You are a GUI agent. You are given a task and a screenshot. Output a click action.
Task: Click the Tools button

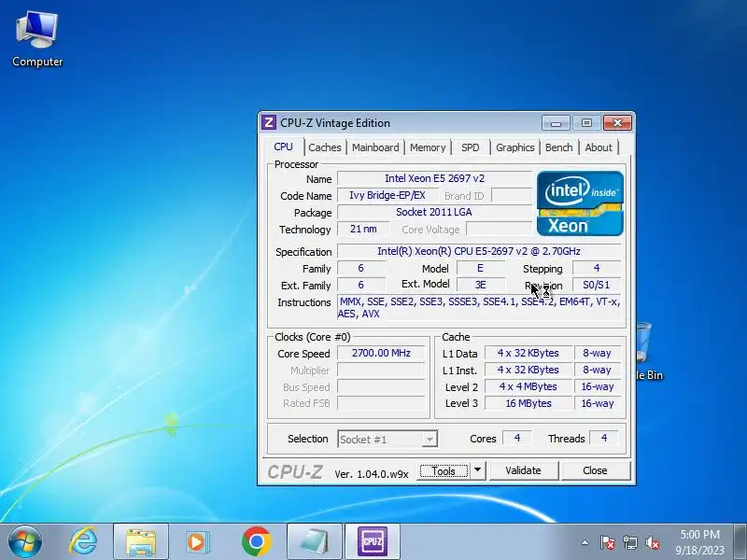pyautogui.click(x=444, y=471)
